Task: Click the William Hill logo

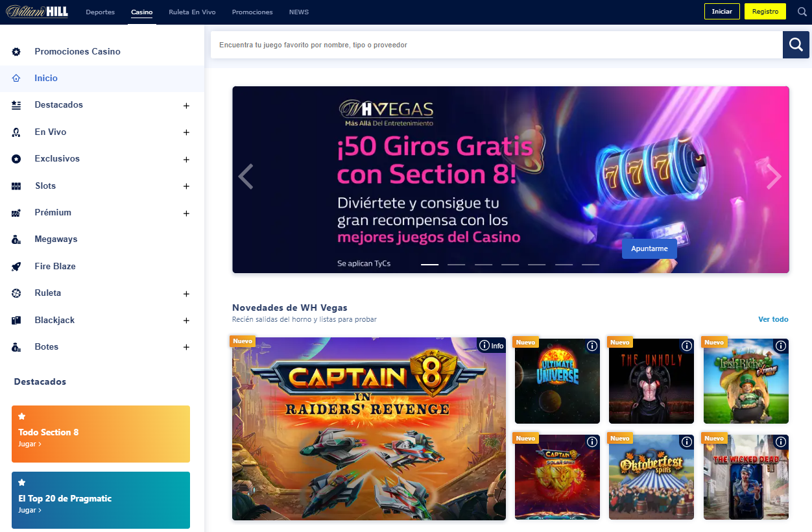Action: pos(37,12)
